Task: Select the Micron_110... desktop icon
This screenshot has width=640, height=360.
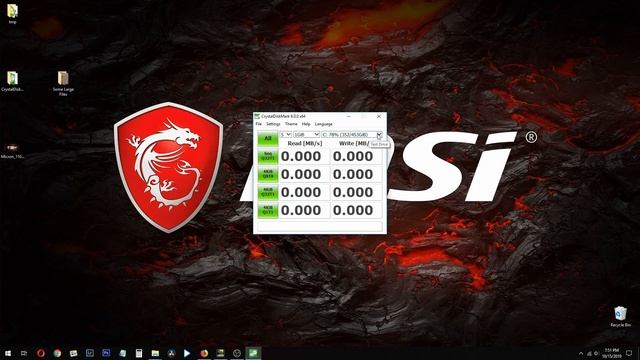Action: (x=13, y=150)
